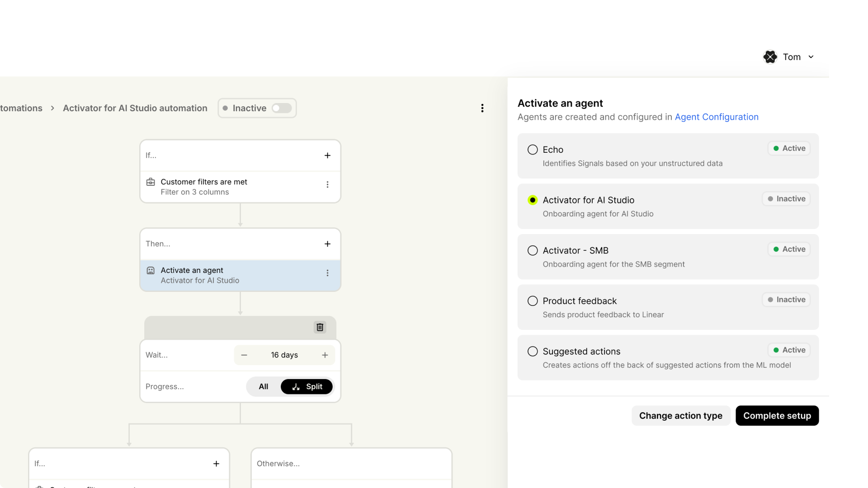Click the Creates actions description under Suggested actions
Screen dimensions: 868x488
point(667,365)
